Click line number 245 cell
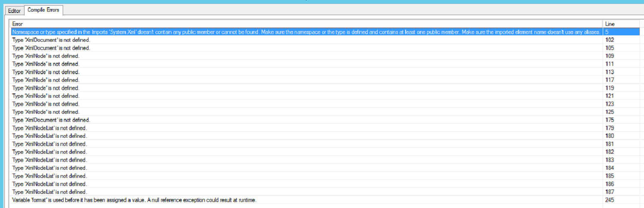This screenshot has width=644, height=208. [621, 200]
